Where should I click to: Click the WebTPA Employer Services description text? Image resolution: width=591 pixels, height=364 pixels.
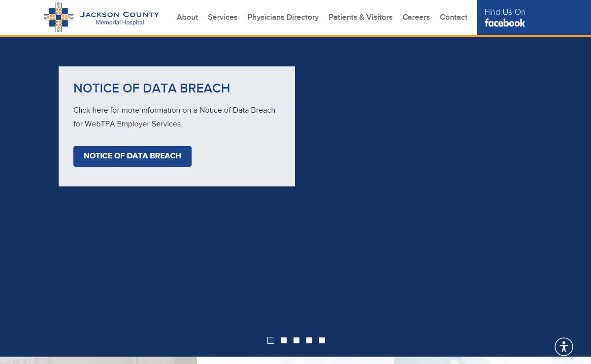(x=174, y=117)
